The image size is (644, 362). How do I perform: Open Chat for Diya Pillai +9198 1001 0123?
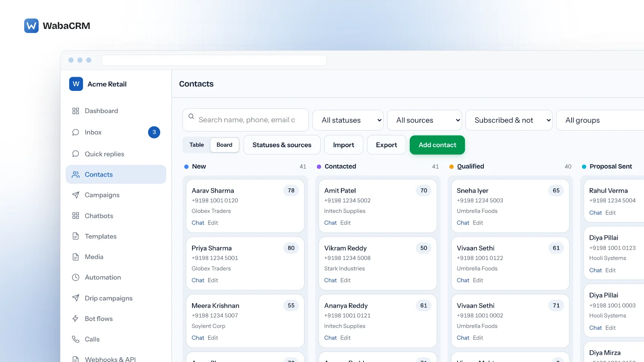coord(596,270)
